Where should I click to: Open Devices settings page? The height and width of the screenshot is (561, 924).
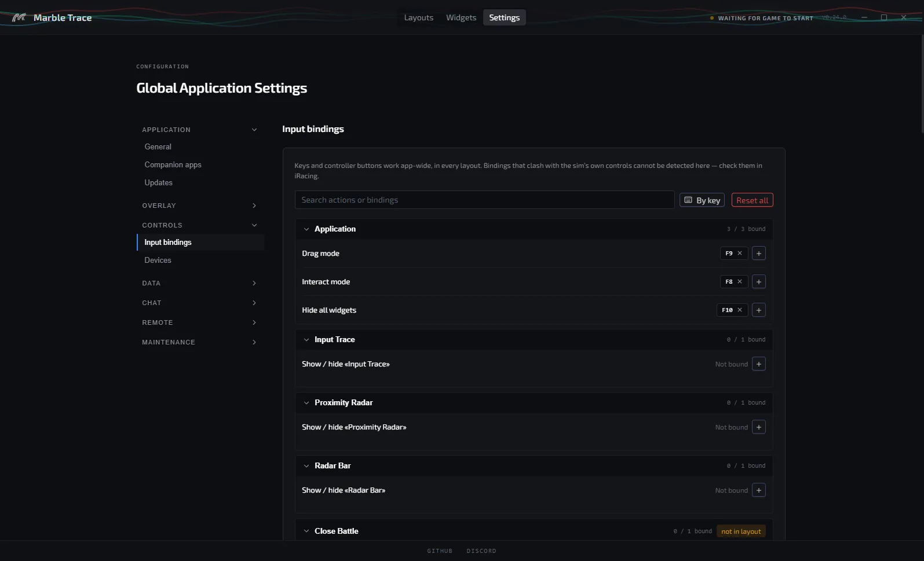tap(200, 260)
